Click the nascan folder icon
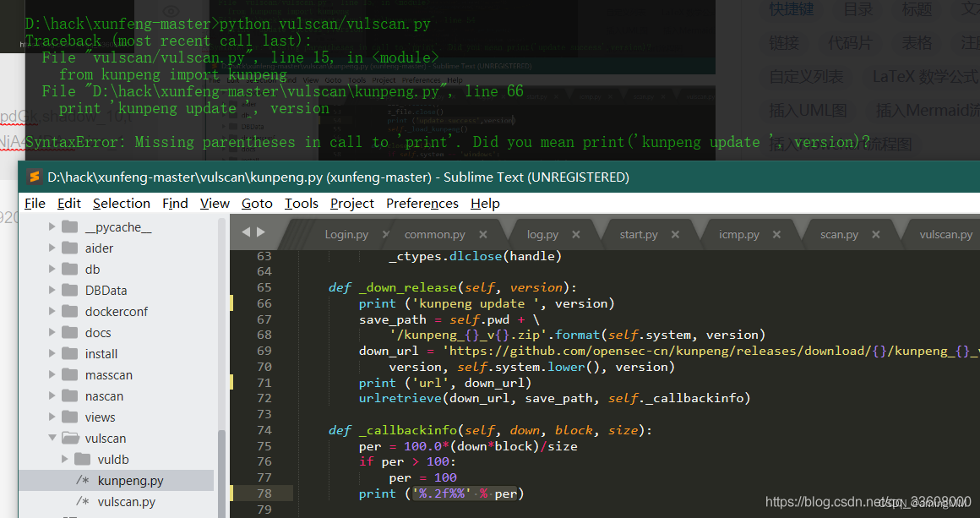Image resolution: width=980 pixels, height=518 pixels. 70,396
